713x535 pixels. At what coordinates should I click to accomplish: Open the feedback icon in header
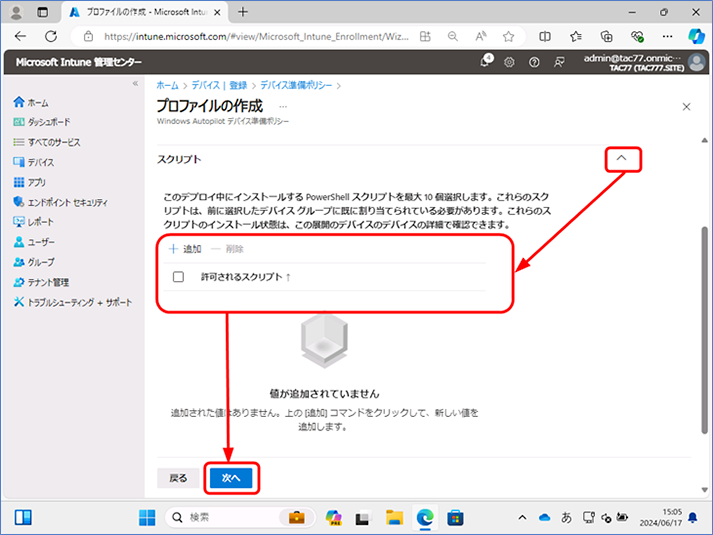coord(559,62)
